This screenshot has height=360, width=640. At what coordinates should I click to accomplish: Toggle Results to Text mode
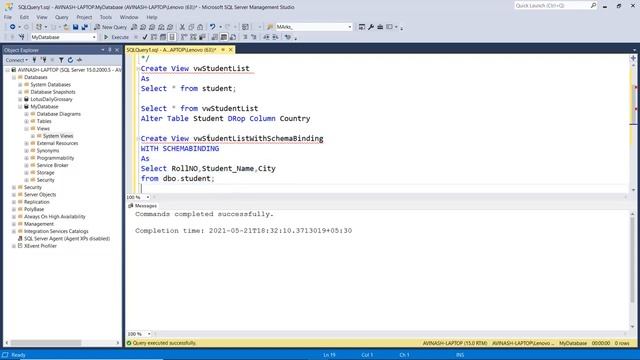[x=215, y=37]
